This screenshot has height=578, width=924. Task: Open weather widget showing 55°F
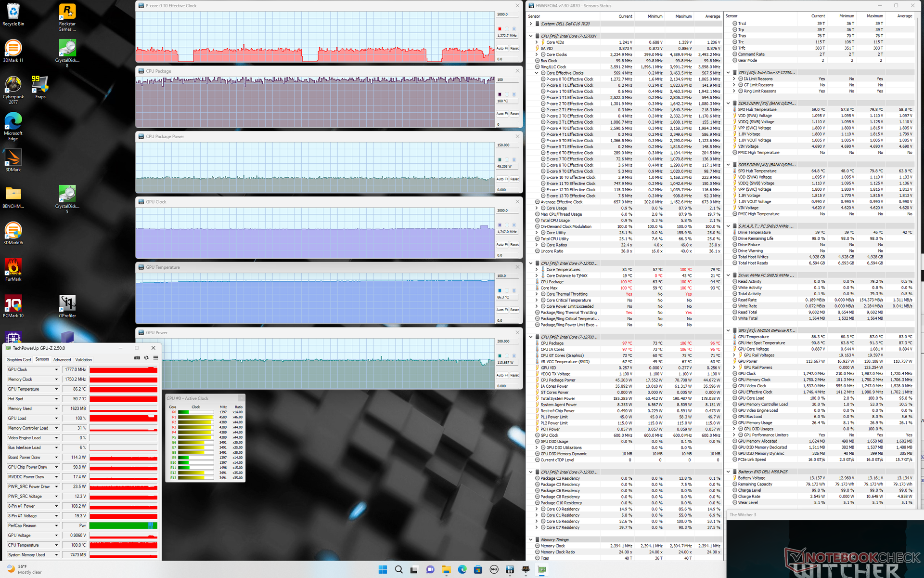tap(24, 569)
